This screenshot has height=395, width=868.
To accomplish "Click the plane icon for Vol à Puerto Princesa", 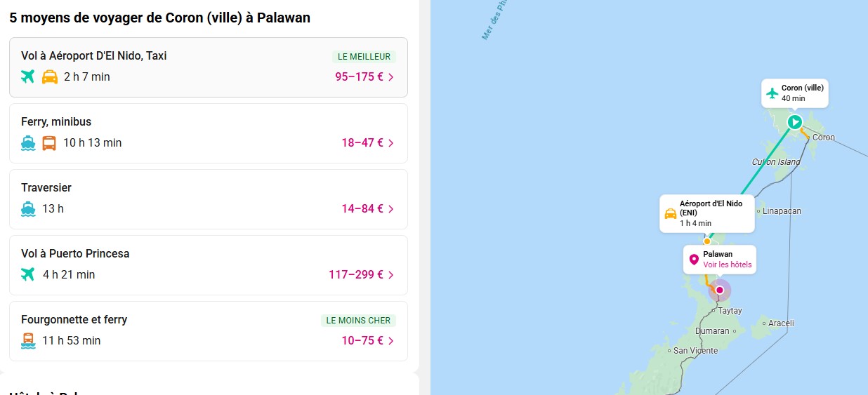I will click(28, 274).
